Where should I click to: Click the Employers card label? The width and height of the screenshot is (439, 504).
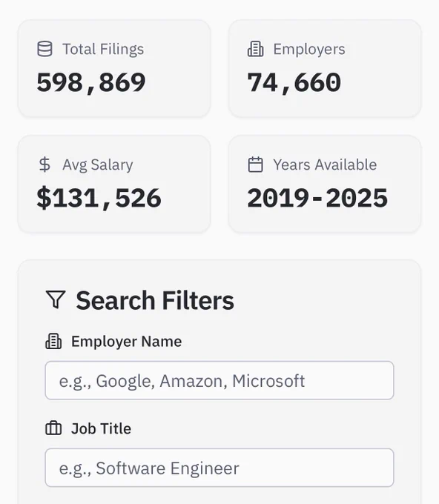coord(309,49)
